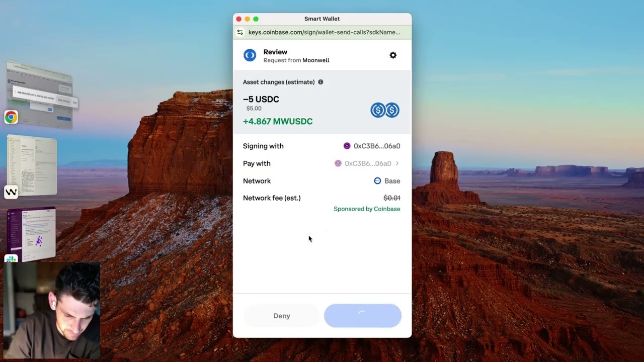Click the Pay with wallet avatar icon
Image resolution: width=644 pixels, height=362 pixels.
(338, 163)
